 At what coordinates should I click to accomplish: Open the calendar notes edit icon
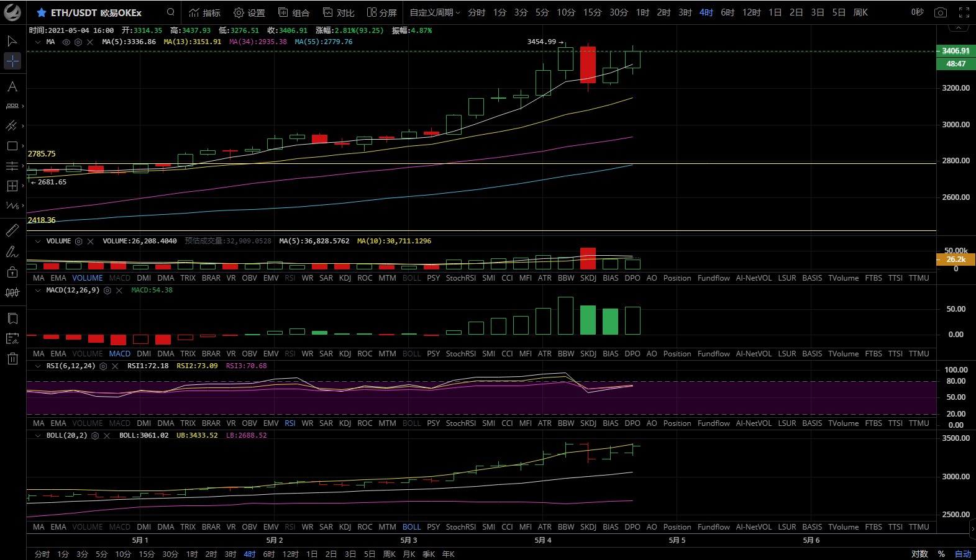[x=12, y=338]
